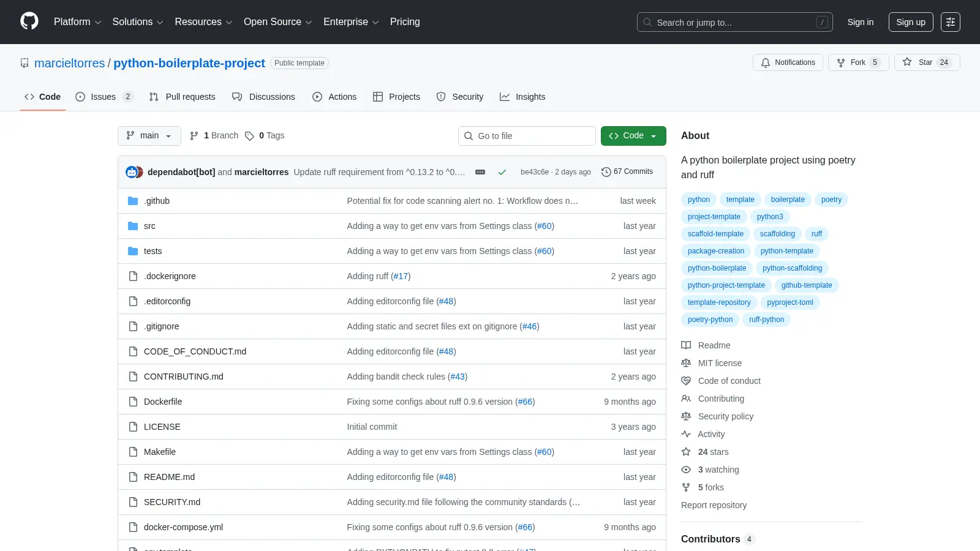Click the stars icon beside 24 stars
This screenshot has width=980, height=551.
click(686, 452)
